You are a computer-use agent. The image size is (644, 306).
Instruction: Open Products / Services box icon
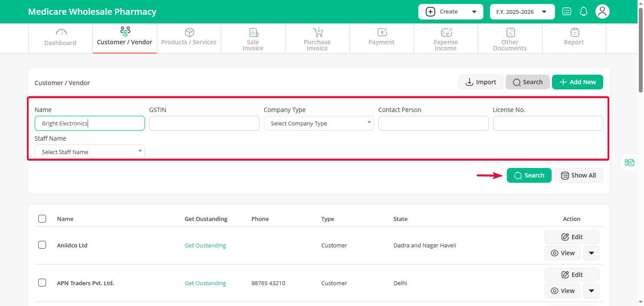189,33
